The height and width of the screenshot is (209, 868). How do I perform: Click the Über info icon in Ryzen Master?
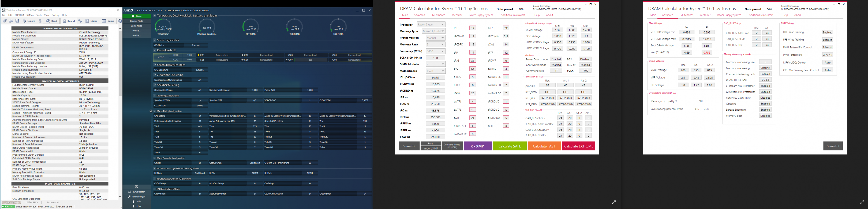click(x=133, y=206)
